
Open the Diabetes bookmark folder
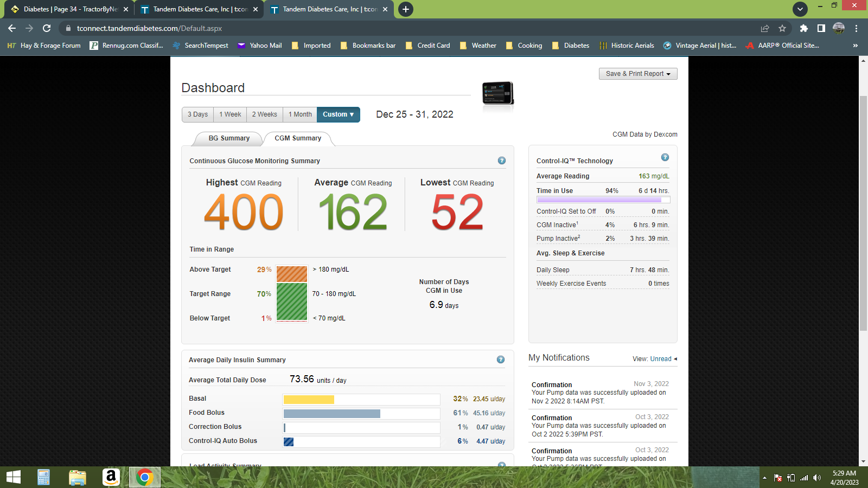coord(570,46)
